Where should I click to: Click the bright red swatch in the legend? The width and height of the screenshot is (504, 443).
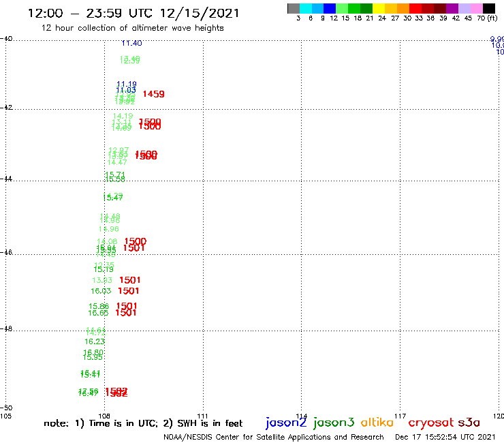tap(415, 8)
